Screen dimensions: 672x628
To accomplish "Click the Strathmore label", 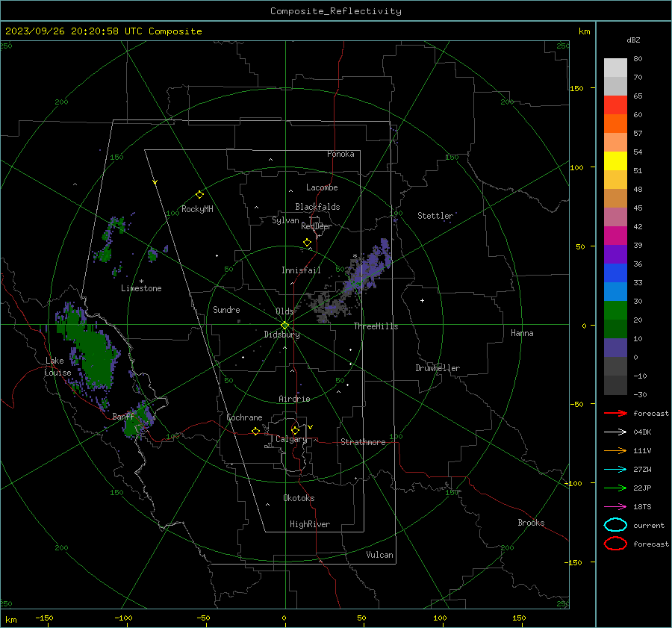I will click(363, 442).
